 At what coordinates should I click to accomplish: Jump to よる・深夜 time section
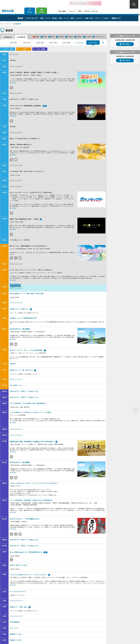point(40,49)
